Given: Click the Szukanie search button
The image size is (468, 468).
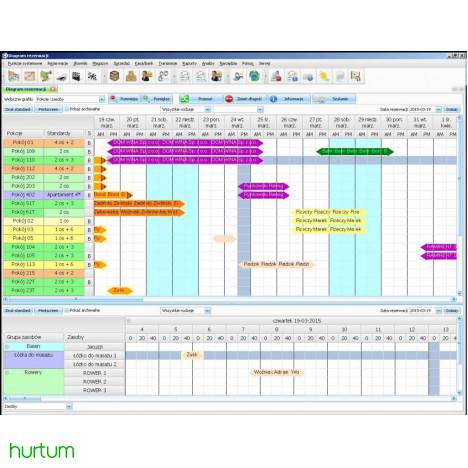Looking at the screenshot, I should pyautogui.click(x=334, y=99).
